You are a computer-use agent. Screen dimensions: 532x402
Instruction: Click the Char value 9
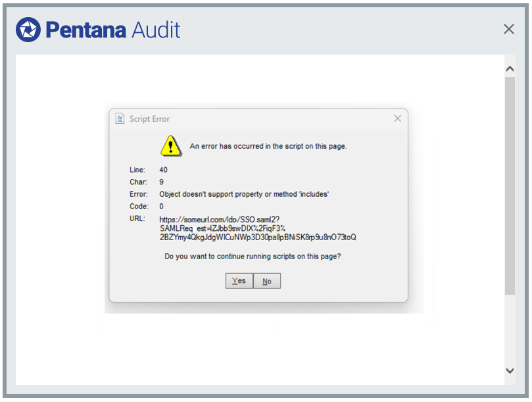[162, 182]
